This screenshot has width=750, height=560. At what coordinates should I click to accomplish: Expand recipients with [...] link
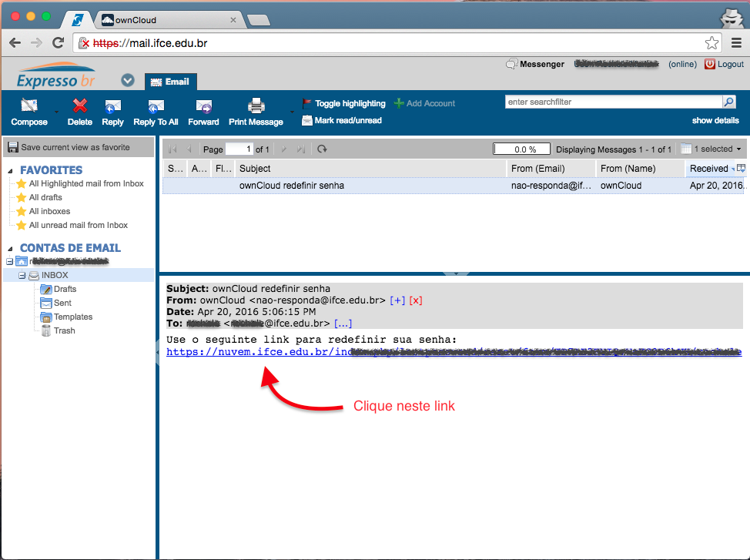[x=343, y=324]
